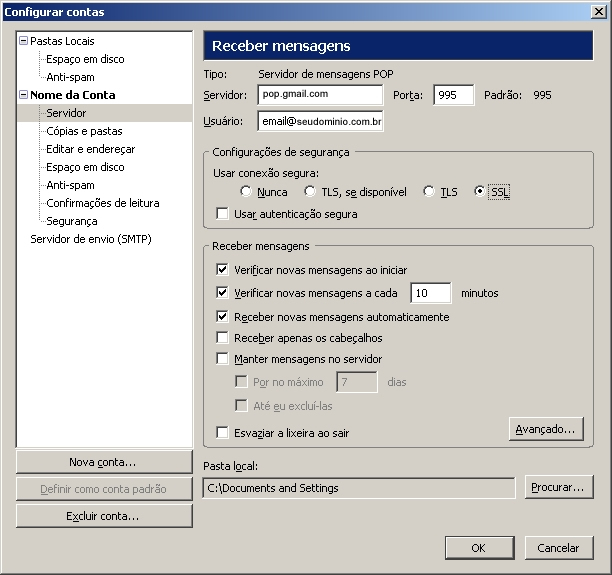Select the Nunca radio option
612x575 pixels.
(x=246, y=192)
